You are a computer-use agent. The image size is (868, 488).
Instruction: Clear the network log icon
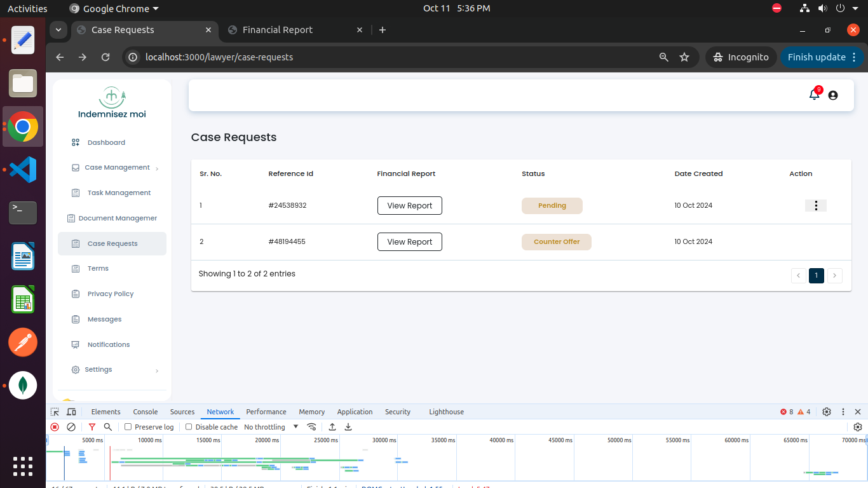pos(71,427)
